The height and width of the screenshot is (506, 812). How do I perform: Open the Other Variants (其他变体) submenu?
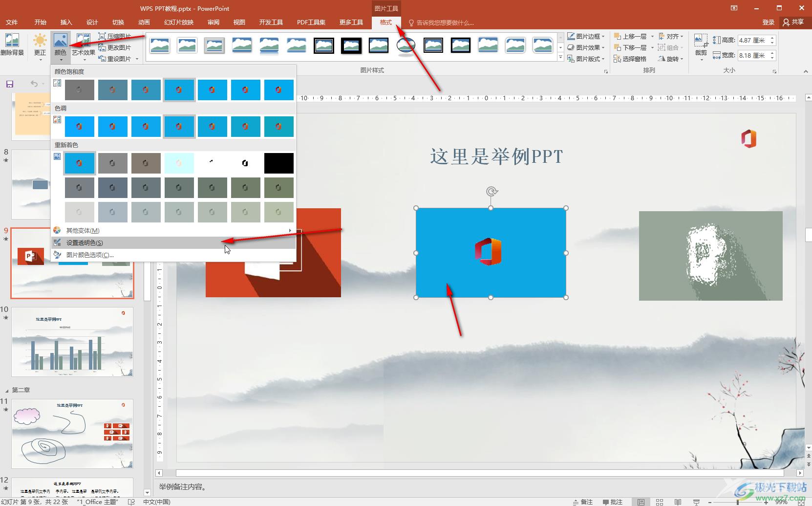point(173,230)
